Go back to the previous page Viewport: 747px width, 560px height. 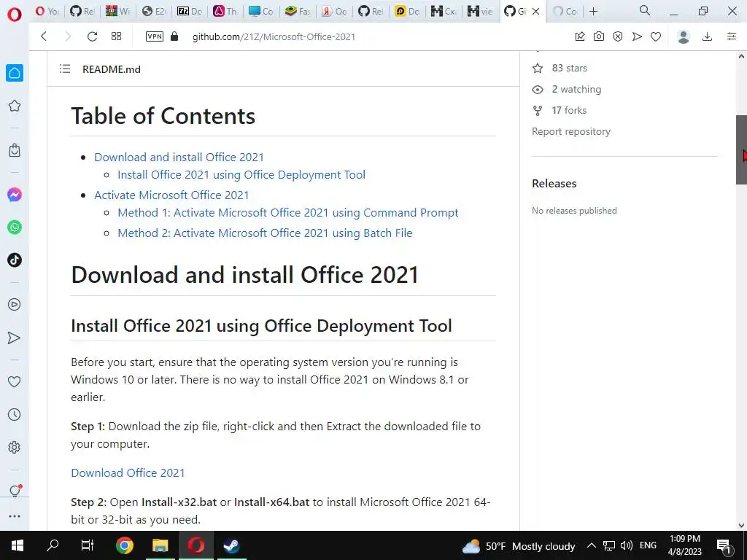44,36
